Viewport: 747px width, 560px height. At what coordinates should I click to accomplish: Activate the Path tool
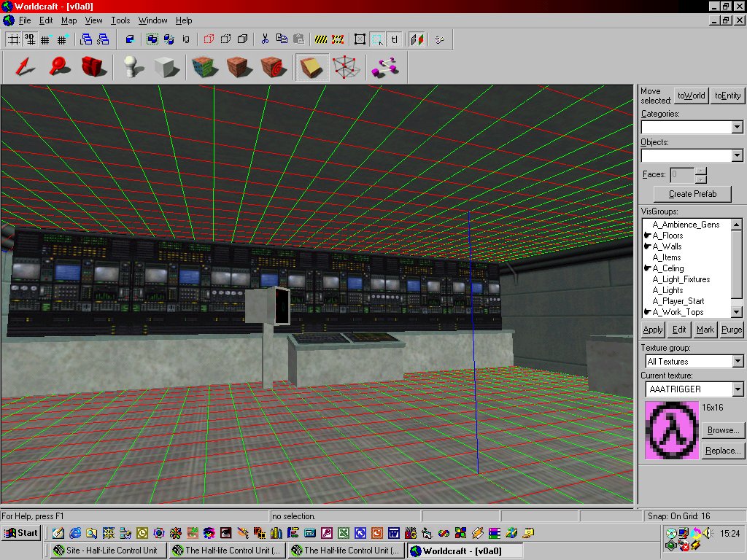(x=383, y=68)
